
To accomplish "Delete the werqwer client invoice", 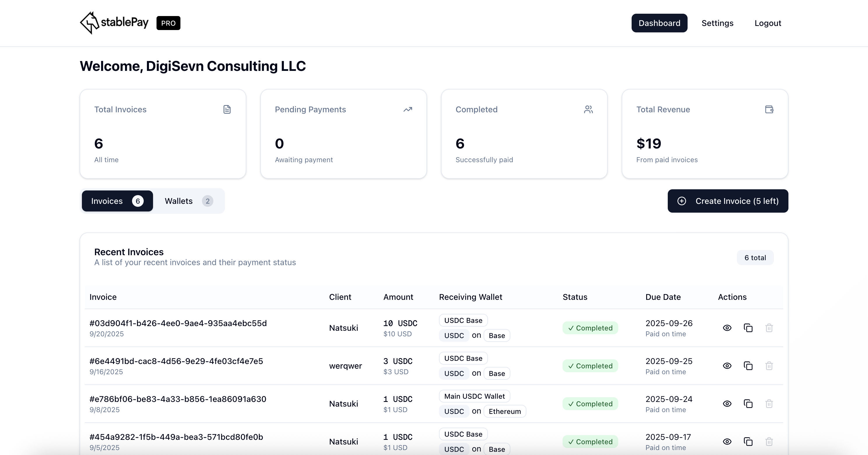I will click(x=769, y=366).
